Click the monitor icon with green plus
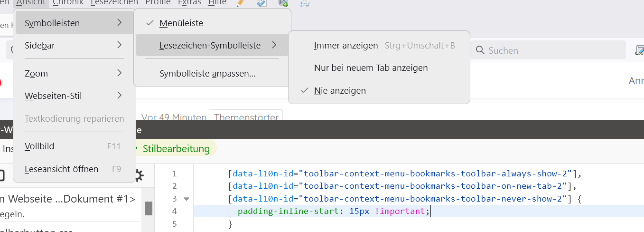This screenshot has height=232, width=644. 283,3
